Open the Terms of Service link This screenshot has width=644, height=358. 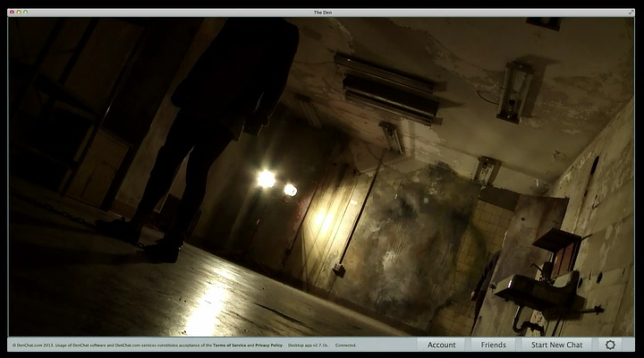point(229,345)
